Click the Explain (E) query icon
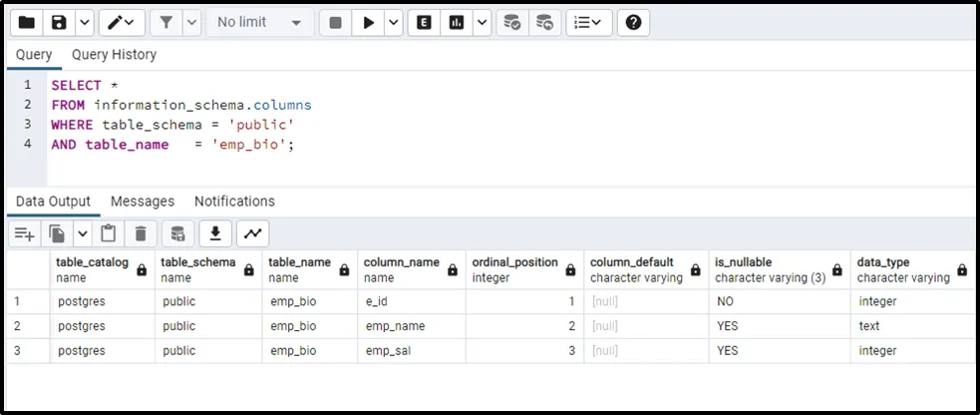Image resolution: width=980 pixels, height=415 pixels. pos(425,22)
